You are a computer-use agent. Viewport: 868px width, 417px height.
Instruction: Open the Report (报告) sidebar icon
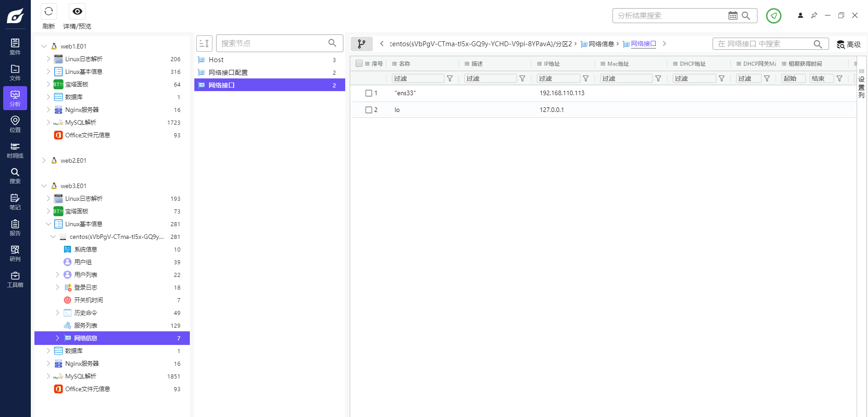click(15, 228)
